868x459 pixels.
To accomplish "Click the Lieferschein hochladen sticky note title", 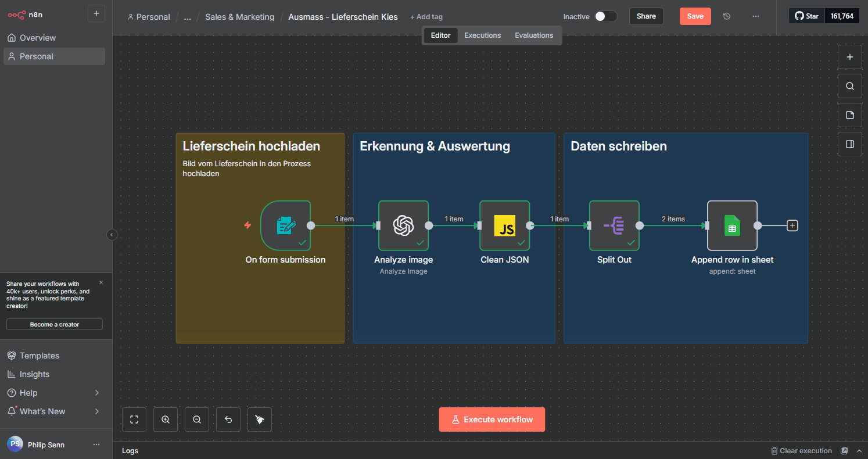I will click(x=252, y=146).
